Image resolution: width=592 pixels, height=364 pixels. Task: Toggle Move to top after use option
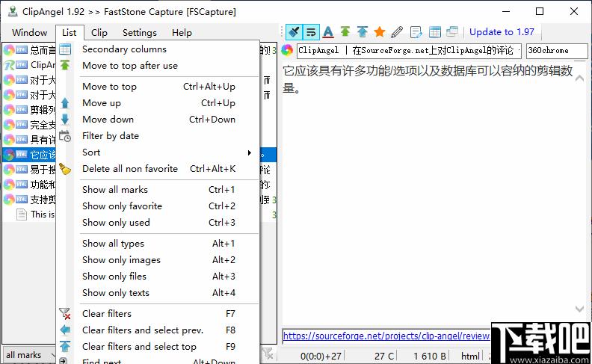(x=158, y=65)
